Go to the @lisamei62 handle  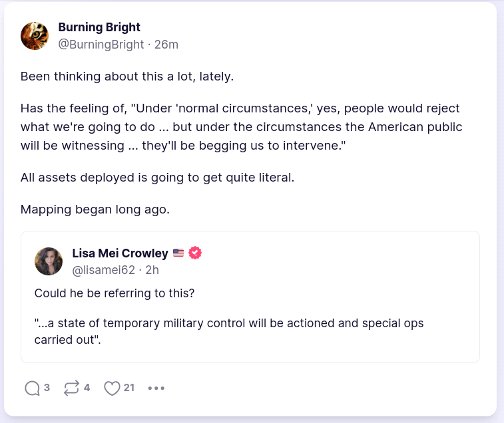(103, 270)
